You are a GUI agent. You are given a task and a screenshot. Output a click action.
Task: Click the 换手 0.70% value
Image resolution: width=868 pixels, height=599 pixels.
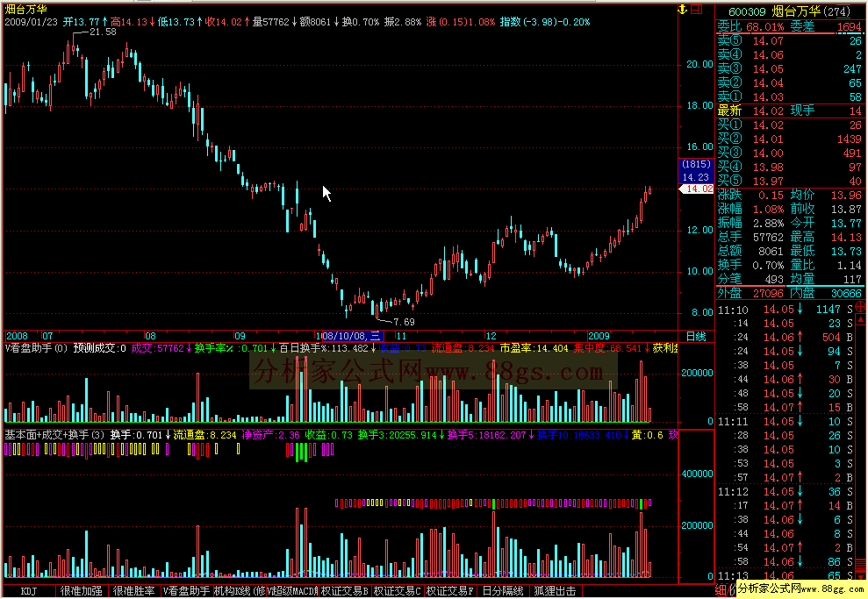point(768,266)
